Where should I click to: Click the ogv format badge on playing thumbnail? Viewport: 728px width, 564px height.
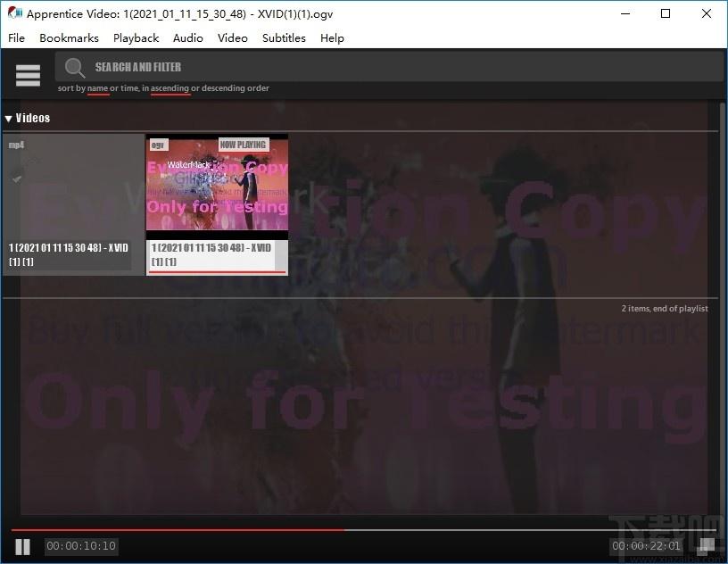pyautogui.click(x=158, y=145)
